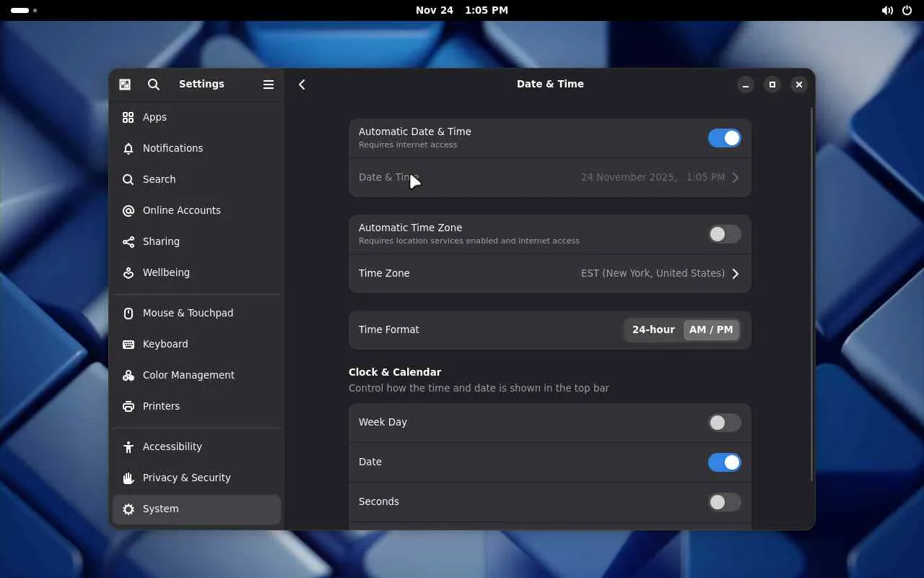Image resolution: width=924 pixels, height=578 pixels.
Task: Disable Automatic Date & Time switch
Action: point(725,138)
